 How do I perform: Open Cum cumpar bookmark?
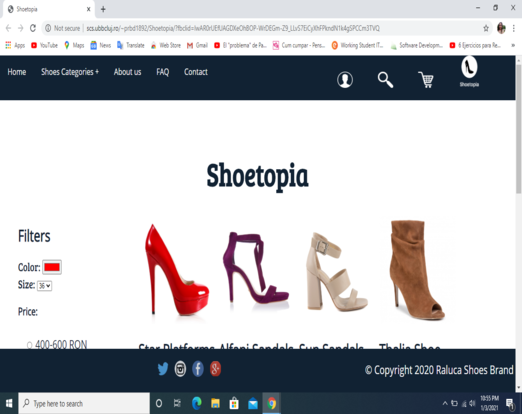pos(299,45)
